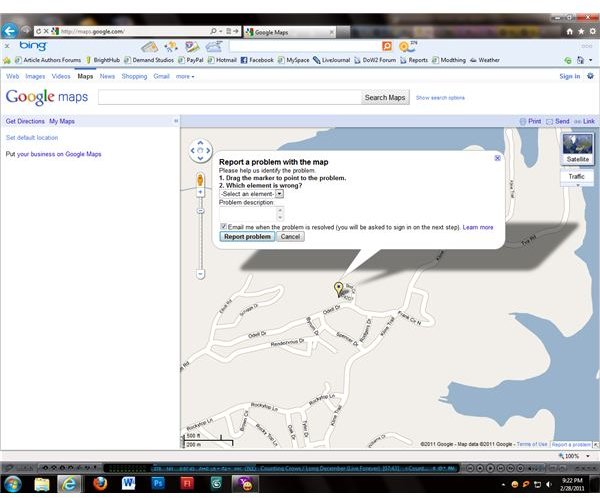
Task: Zoom out with the minus button
Action: point(201,274)
